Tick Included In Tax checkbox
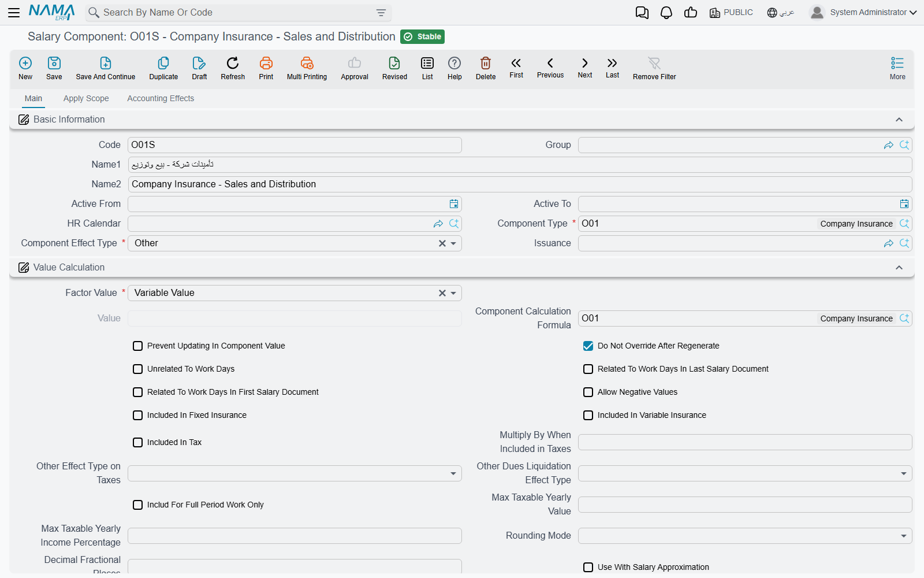Screen dimensions: 924x578 tap(138, 443)
